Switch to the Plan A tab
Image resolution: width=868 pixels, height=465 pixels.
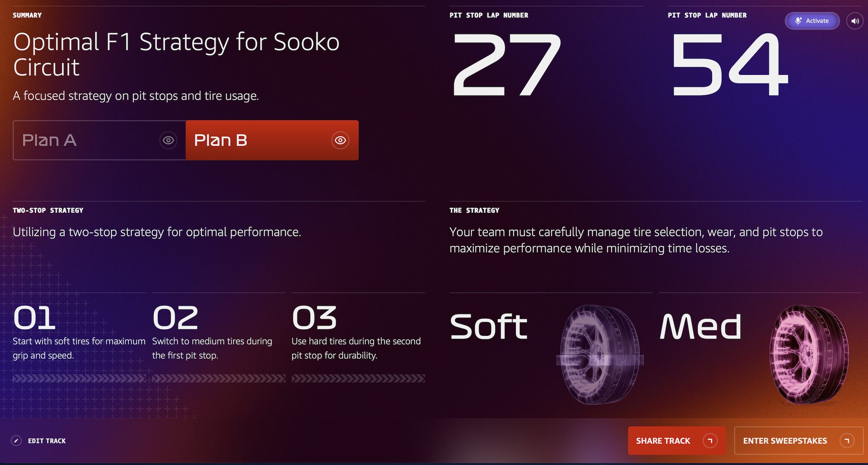click(100, 140)
